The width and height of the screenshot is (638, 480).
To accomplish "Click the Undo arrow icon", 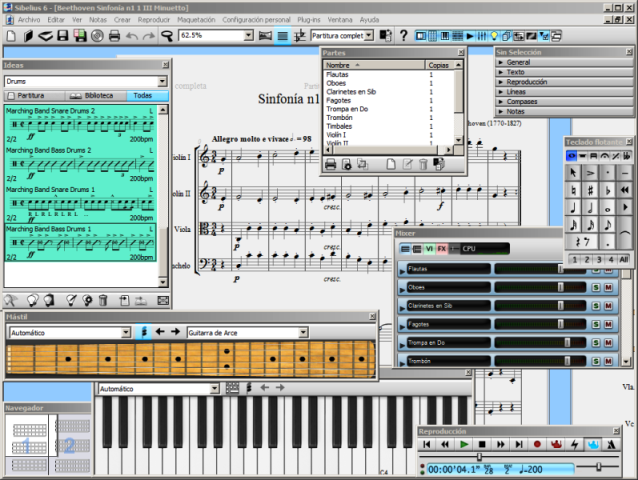I will (131, 36).
